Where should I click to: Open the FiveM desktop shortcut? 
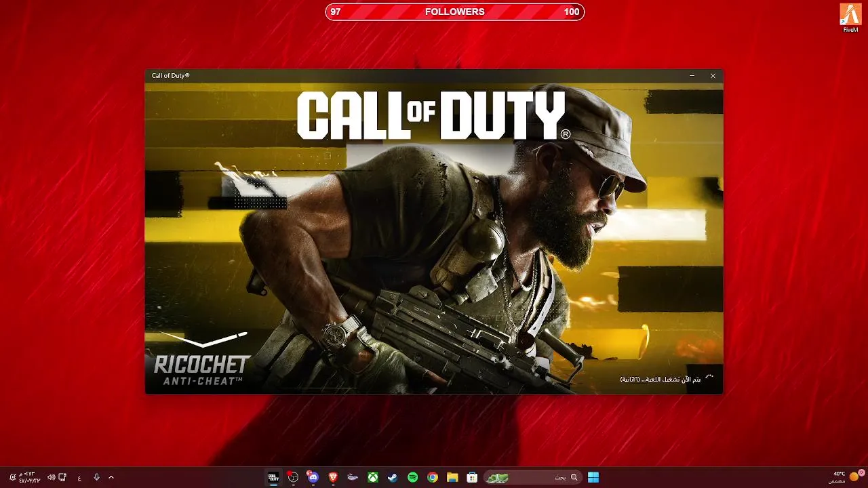850,18
